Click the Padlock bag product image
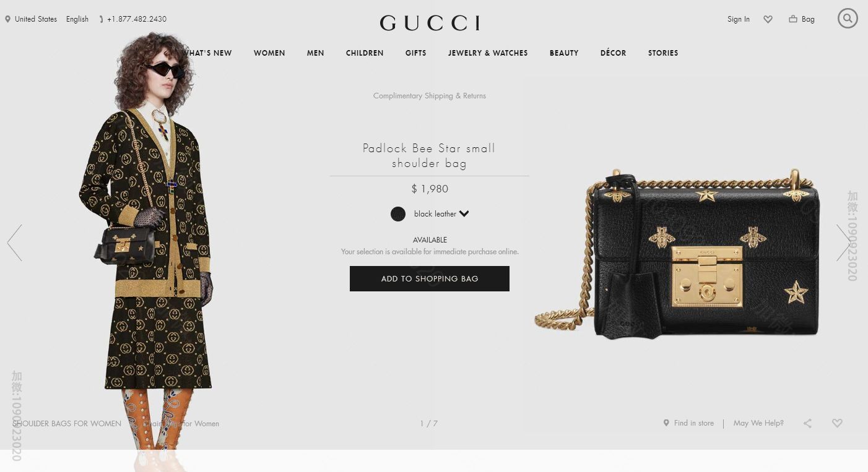 coord(678,254)
